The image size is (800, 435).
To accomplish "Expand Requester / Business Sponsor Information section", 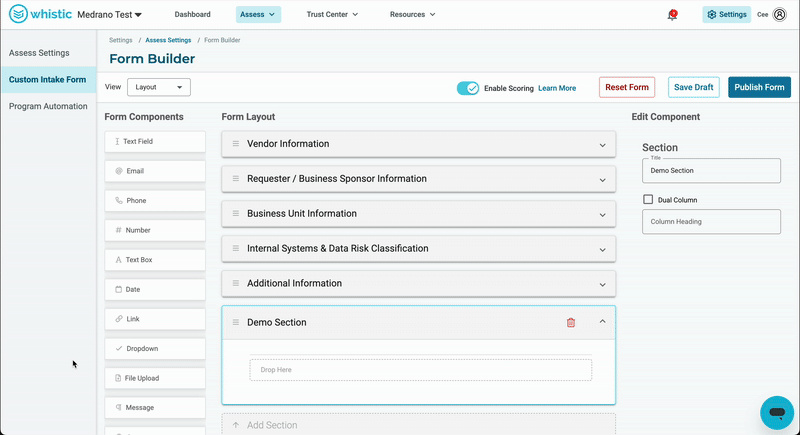I will click(x=603, y=180).
